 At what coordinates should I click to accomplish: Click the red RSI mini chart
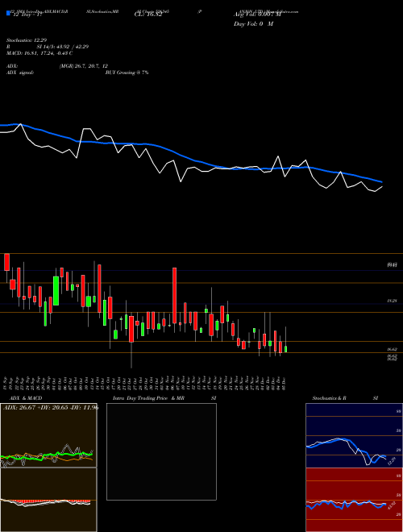[x=354, y=500]
